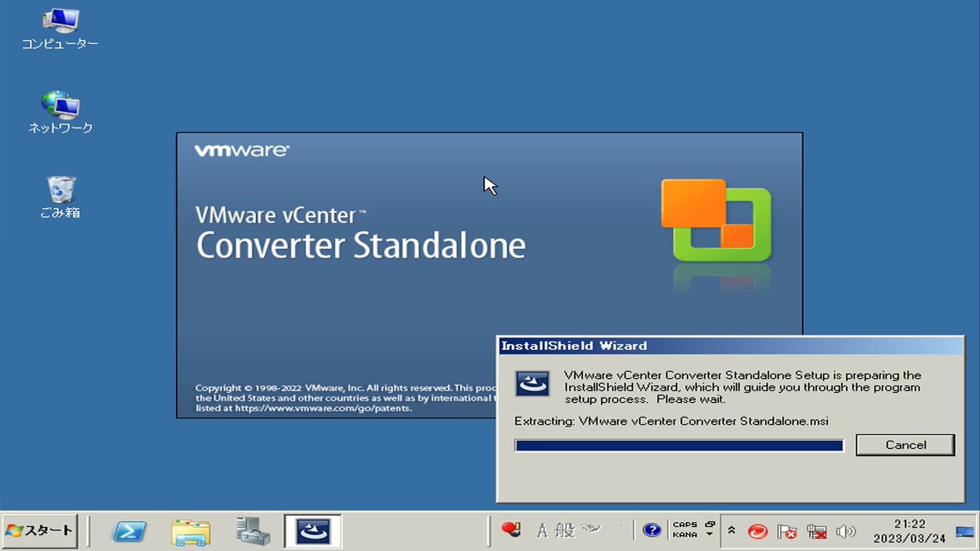Image resolution: width=980 pixels, height=551 pixels.
Task: Open the language bar options dropdown arrow
Action: point(709,535)
